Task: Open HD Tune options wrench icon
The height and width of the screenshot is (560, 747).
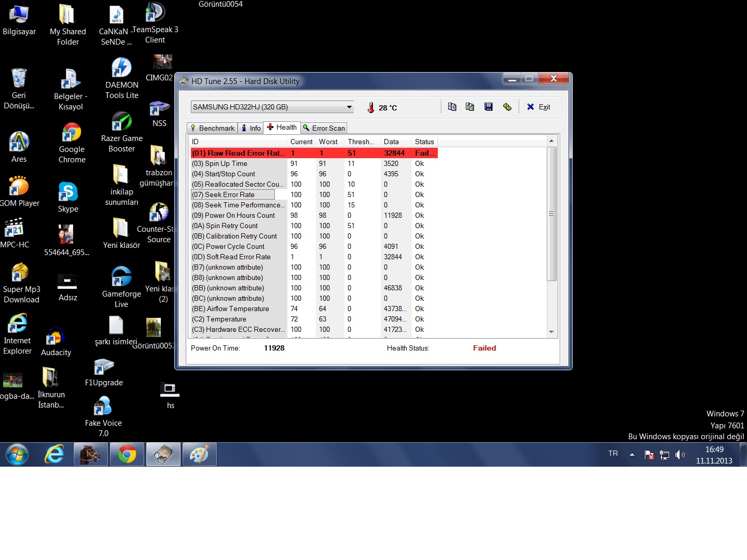Action: 507,107
